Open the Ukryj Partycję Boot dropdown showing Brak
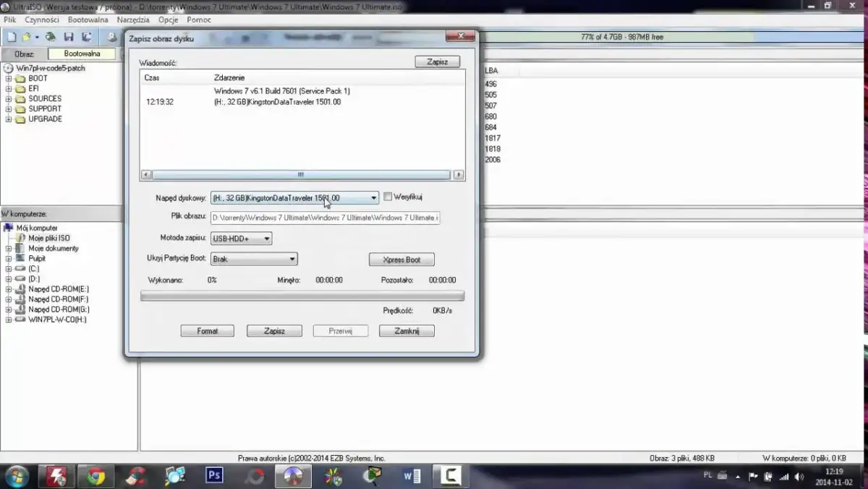This screenshot has height=489, width=868. coord(292,258)
